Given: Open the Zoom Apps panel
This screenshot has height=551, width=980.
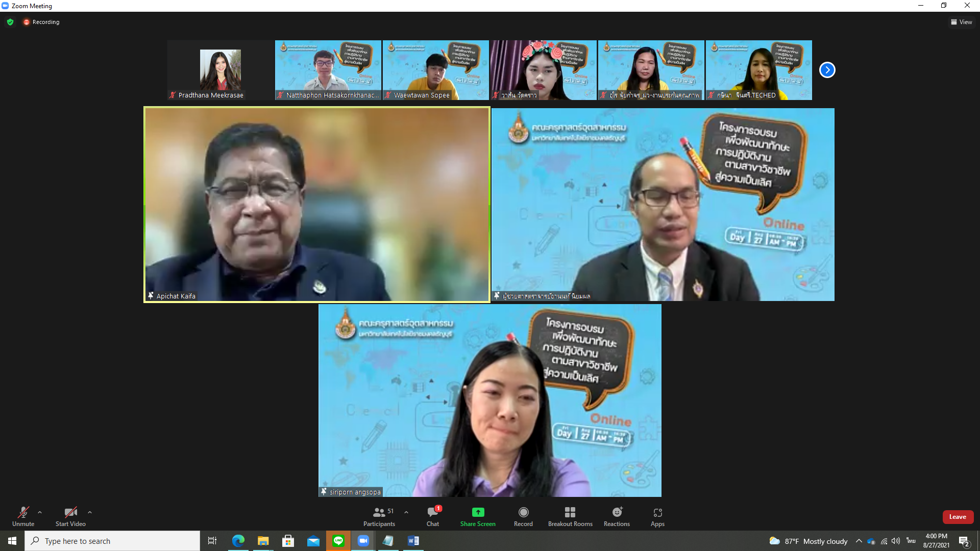Looking at the screenshot, I should pyautogui.click(x=657, y=516).
